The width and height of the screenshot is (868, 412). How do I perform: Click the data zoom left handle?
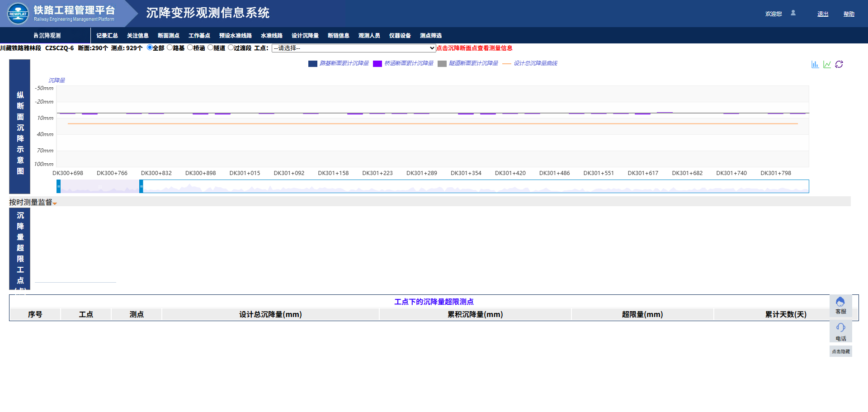[x=59, y=186]
